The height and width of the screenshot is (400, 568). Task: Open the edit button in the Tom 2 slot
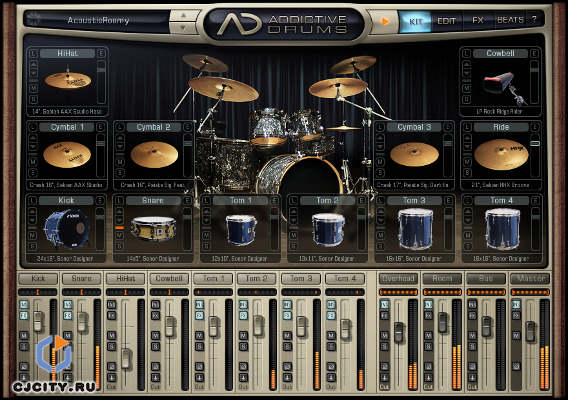(362, 201)
